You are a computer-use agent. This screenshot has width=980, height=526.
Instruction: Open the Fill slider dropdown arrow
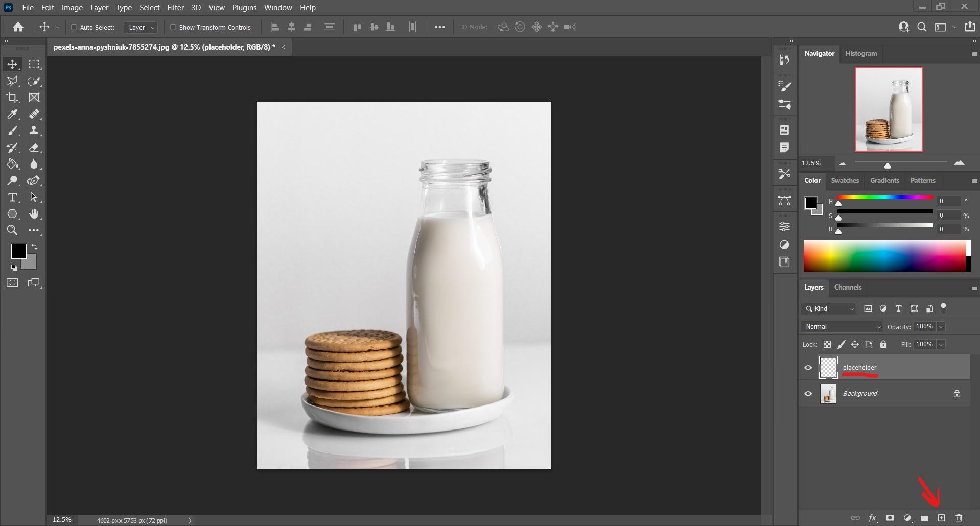click(x=941, y=344)
